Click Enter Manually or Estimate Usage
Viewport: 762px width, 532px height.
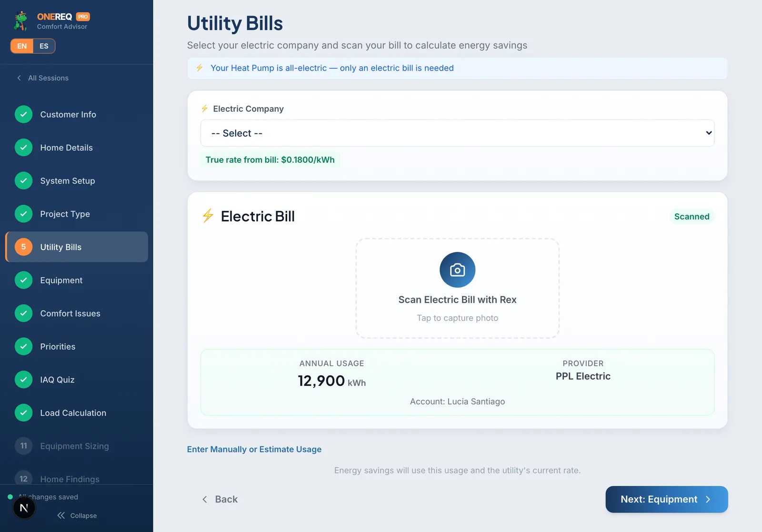tap(254, 449)
